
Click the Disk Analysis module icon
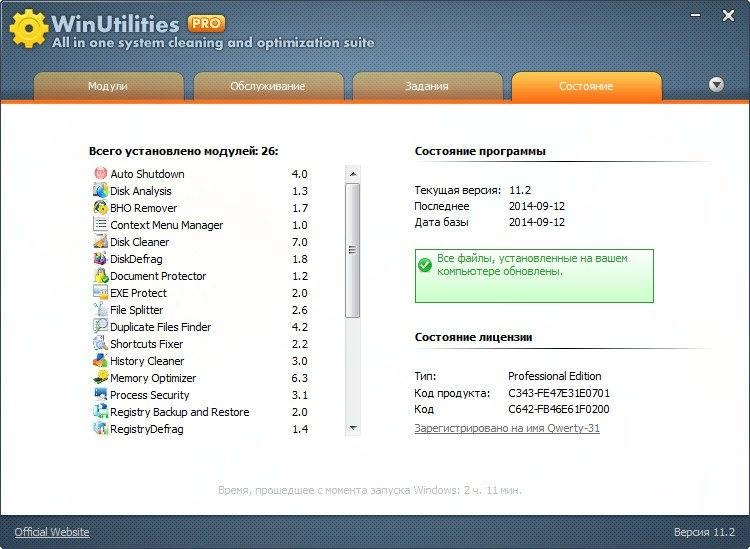point(100,190)
